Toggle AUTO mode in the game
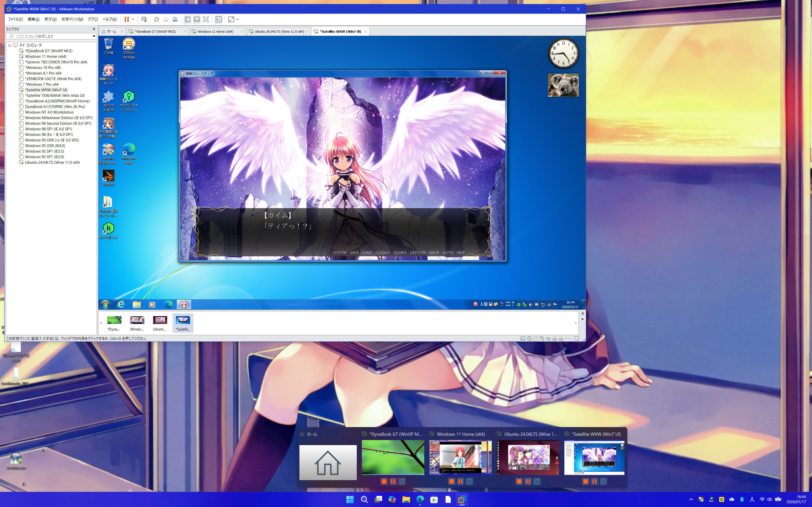Viewport: 812px width, 507px height. pos(448,252)
